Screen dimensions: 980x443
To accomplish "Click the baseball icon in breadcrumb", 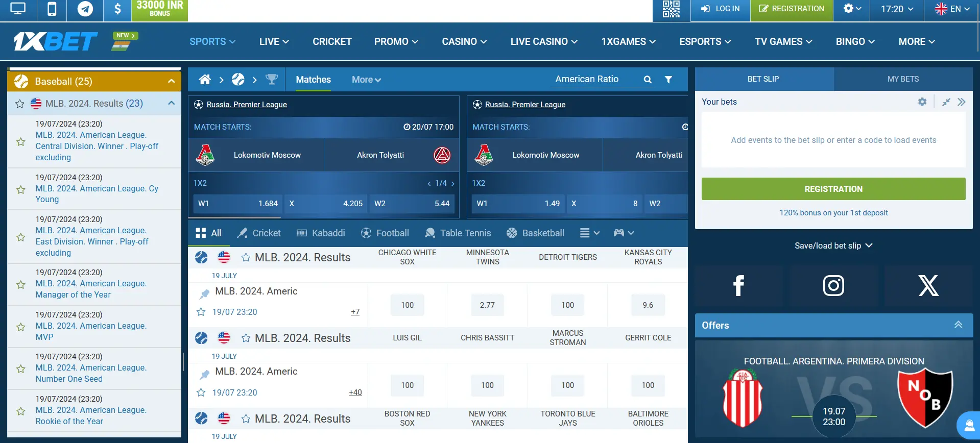I will click(238, 79).
